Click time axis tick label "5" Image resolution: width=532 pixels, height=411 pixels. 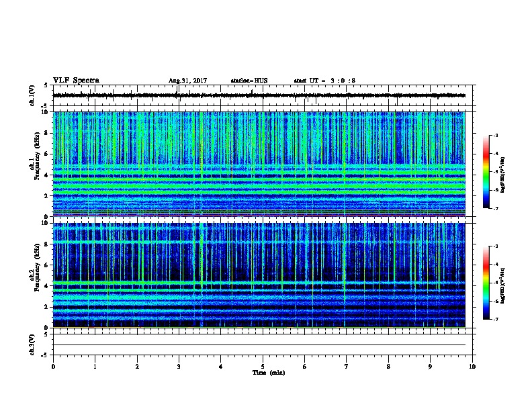(x=263, y=367)
